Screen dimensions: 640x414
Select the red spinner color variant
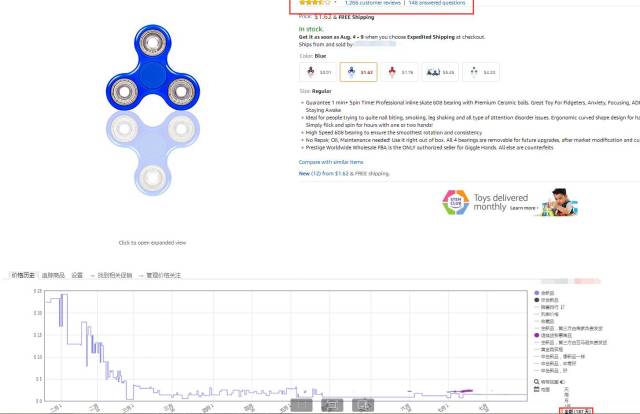click(399, 72)
